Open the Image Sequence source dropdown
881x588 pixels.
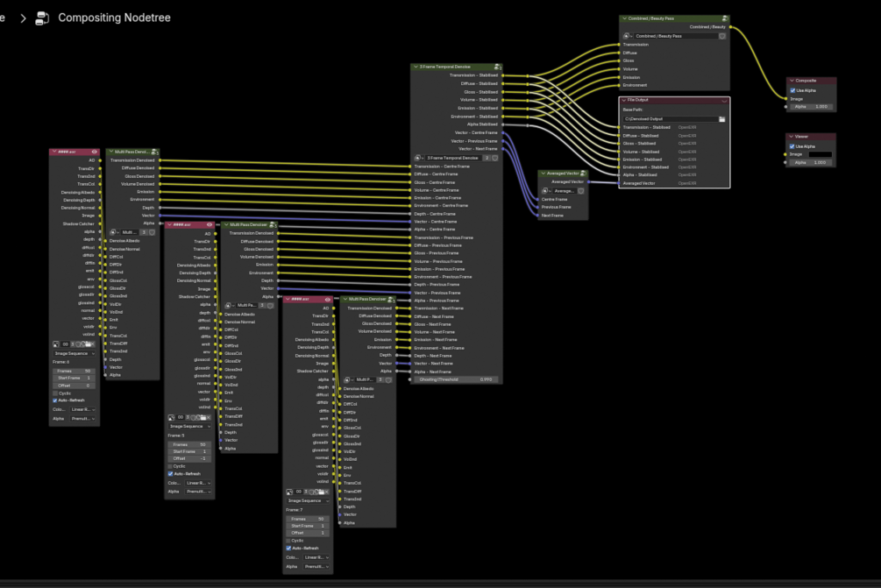[x=74, y=353]
